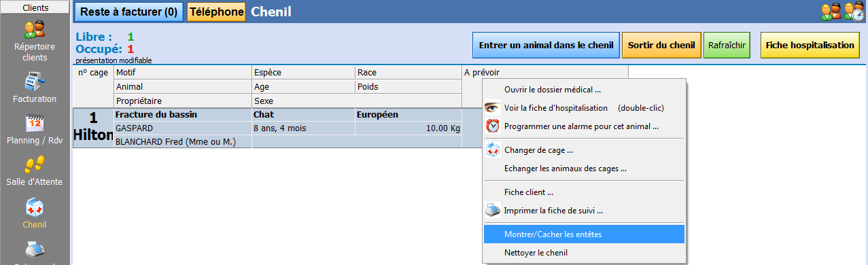Viewport: 868px width, 265px height.
Task: Click the présentation modifiable label
Action: pyautogui.click(x=114, y=60)
